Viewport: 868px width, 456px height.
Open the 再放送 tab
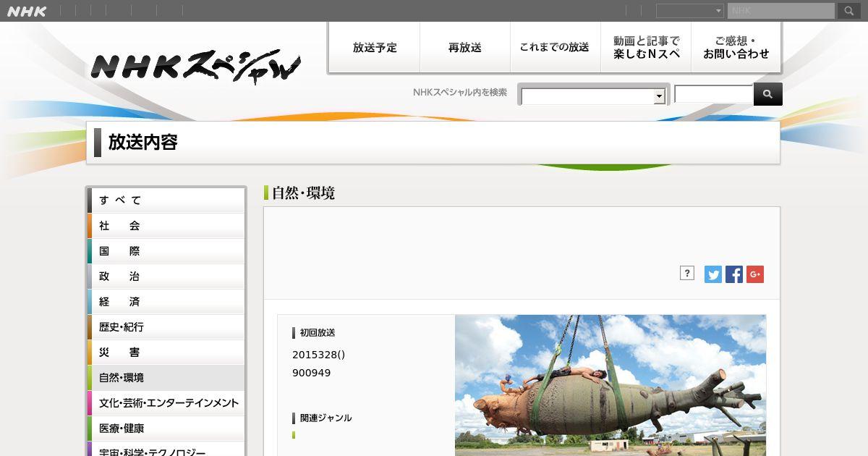tap(465, 48)
